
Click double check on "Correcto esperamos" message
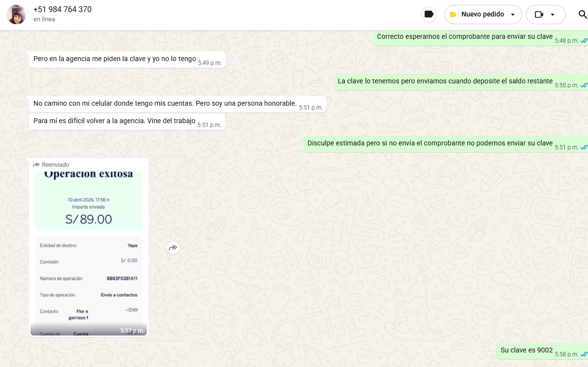584,41
